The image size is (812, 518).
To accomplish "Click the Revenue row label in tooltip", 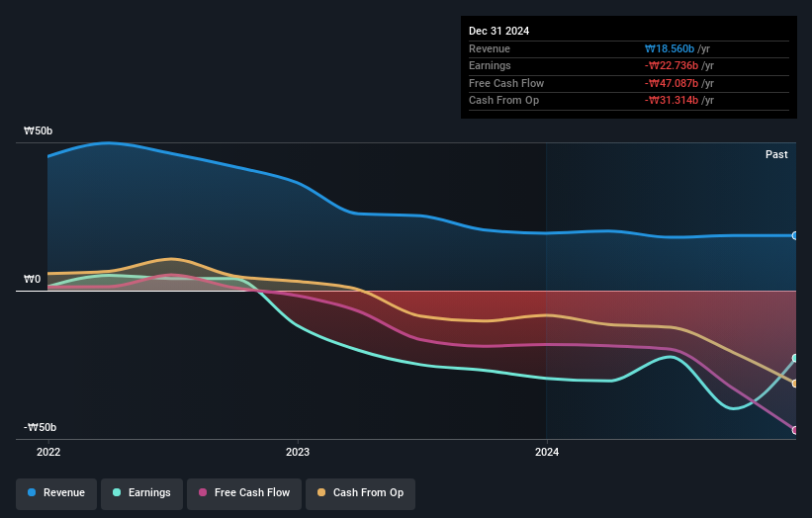I will pyautogui.click(x=490, y=48).
